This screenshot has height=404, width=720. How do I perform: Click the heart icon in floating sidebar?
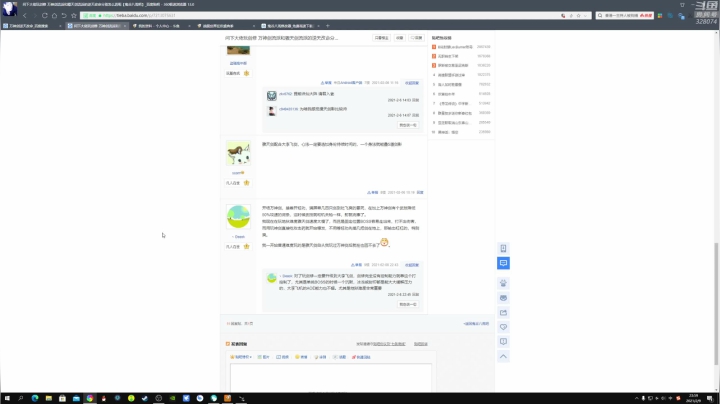pyautogui.click(x=503, y=327)
